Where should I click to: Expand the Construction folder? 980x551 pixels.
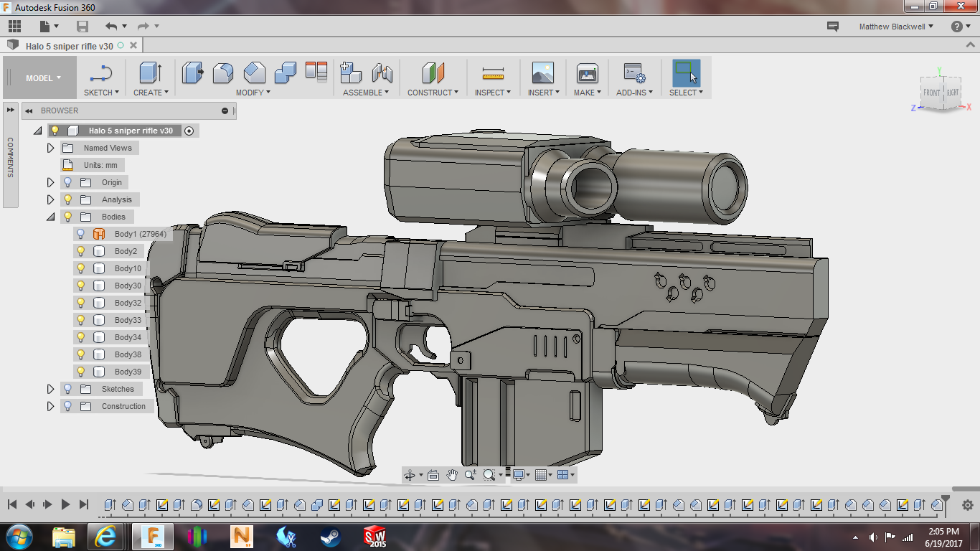click(x=50, y=406)
